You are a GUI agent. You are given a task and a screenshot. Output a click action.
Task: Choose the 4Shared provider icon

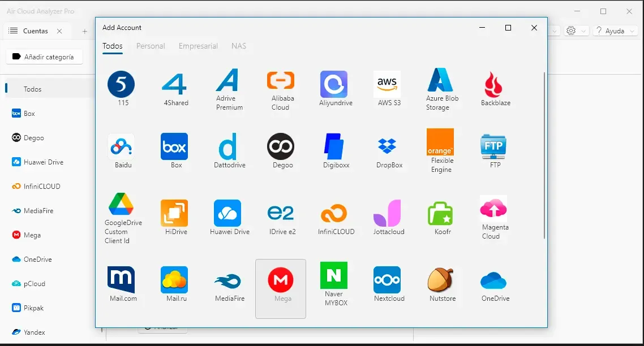[x=174, y=84]
